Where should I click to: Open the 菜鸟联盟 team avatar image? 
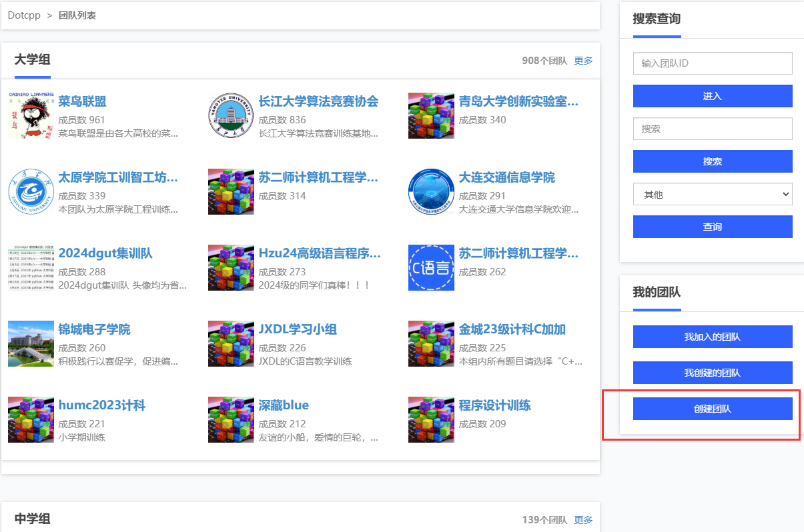31,115
